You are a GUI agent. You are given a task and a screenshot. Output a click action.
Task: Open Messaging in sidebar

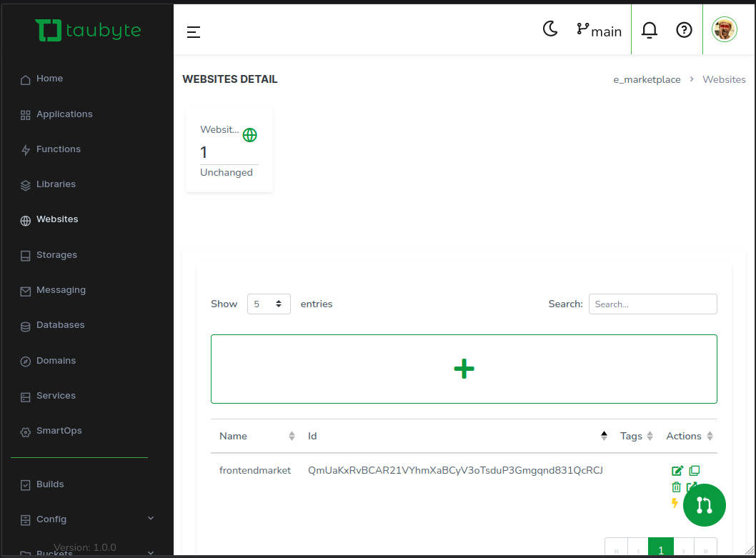[61, 290]
